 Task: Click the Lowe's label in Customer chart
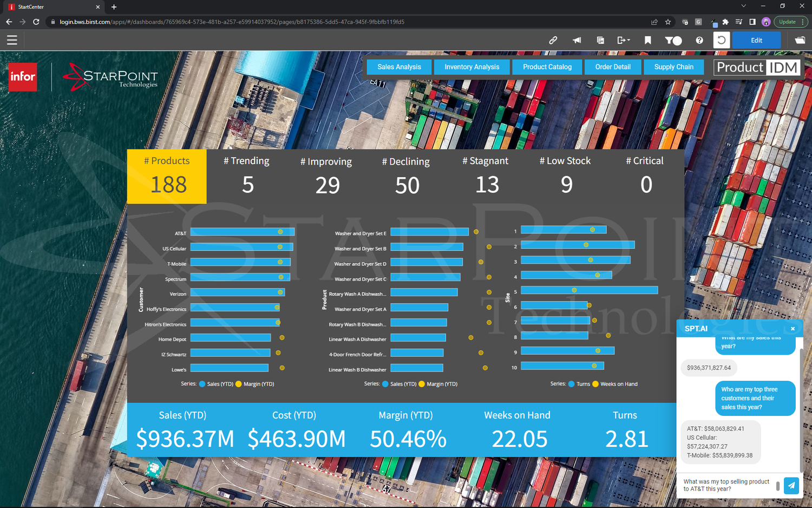[x=179, y=370]
